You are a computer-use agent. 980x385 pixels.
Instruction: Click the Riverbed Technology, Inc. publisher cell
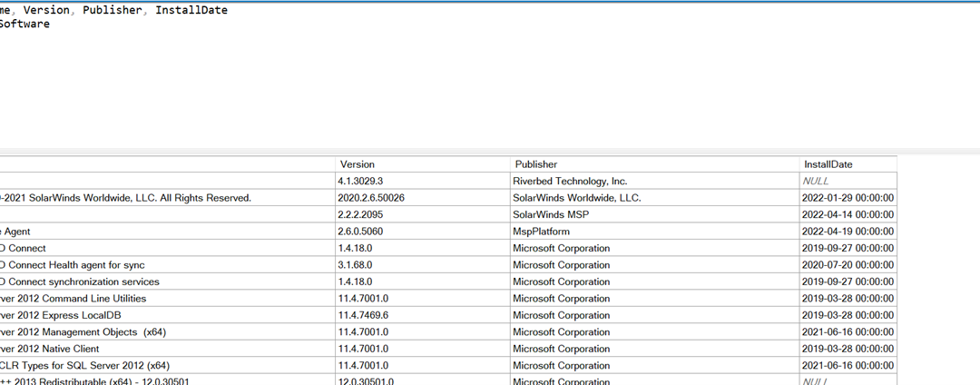point(654,182)
